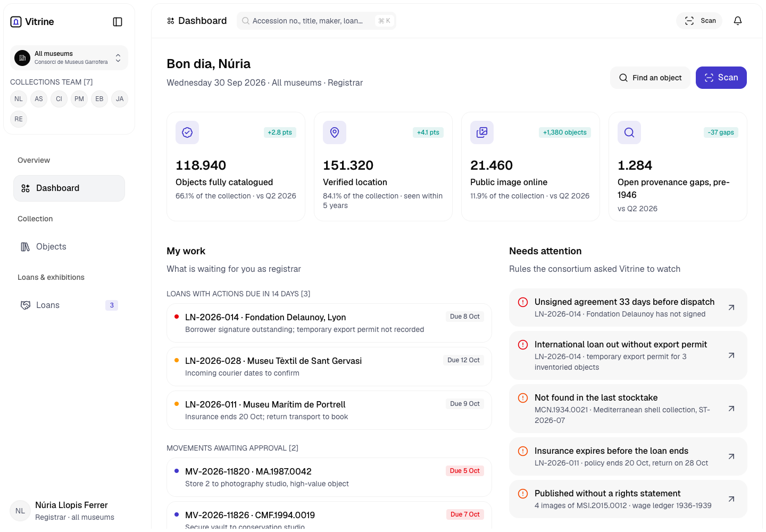Click the Verified location pin icon
The height and width of the screenshot is (532, 766).
pos(335,132)
